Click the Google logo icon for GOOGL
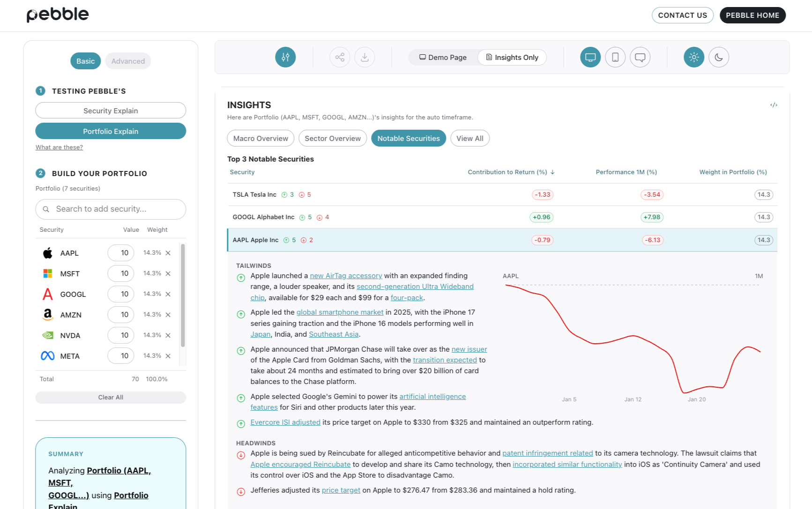This screenshot has height=509, width=812. coord(48,294)
